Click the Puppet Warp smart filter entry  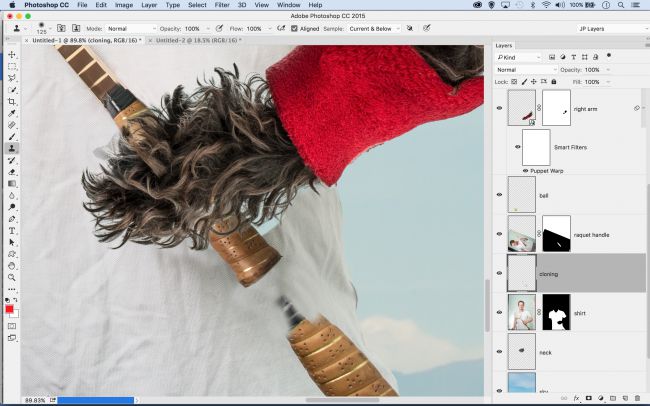[x=546, y=171]
